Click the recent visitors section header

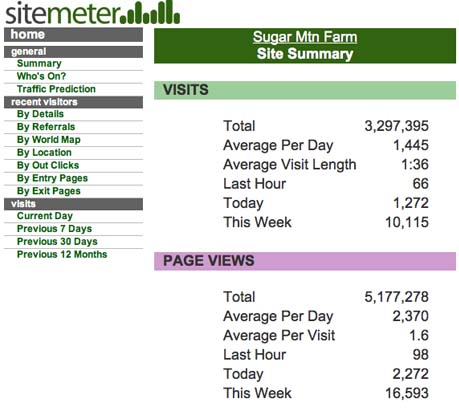73,102
